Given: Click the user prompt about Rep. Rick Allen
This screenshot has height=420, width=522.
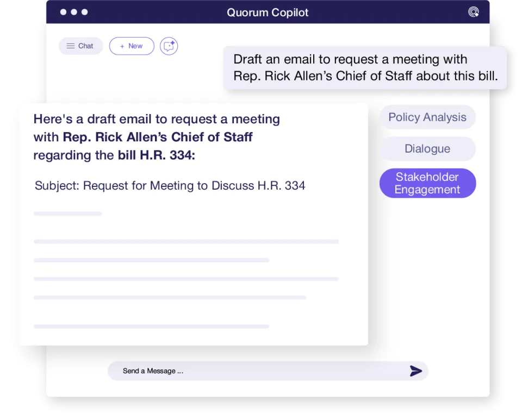Looking at the screenshot, I should tap(365, 67).
